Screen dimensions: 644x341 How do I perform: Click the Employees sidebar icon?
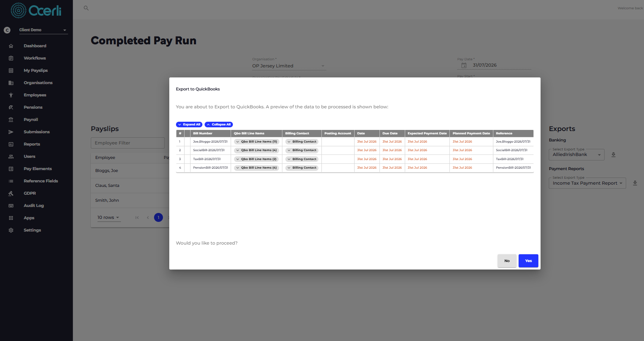tap(11, 95)
